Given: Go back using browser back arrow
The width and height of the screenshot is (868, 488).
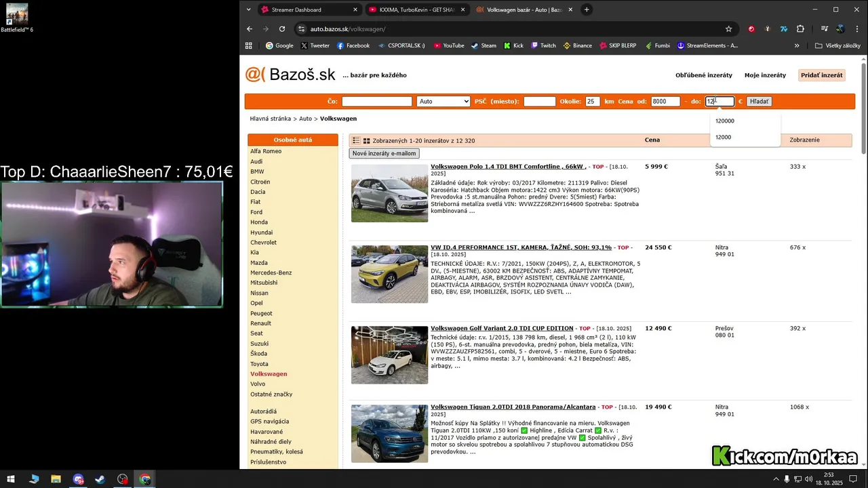Looking at the screenshot, I should (x=250, y=29).
